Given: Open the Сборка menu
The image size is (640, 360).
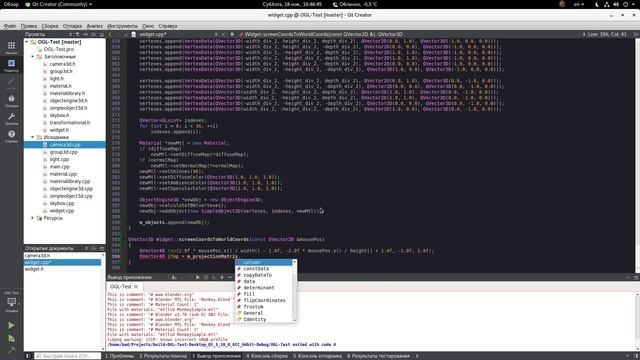Looking at the screenshot, I should coord(50,26).
